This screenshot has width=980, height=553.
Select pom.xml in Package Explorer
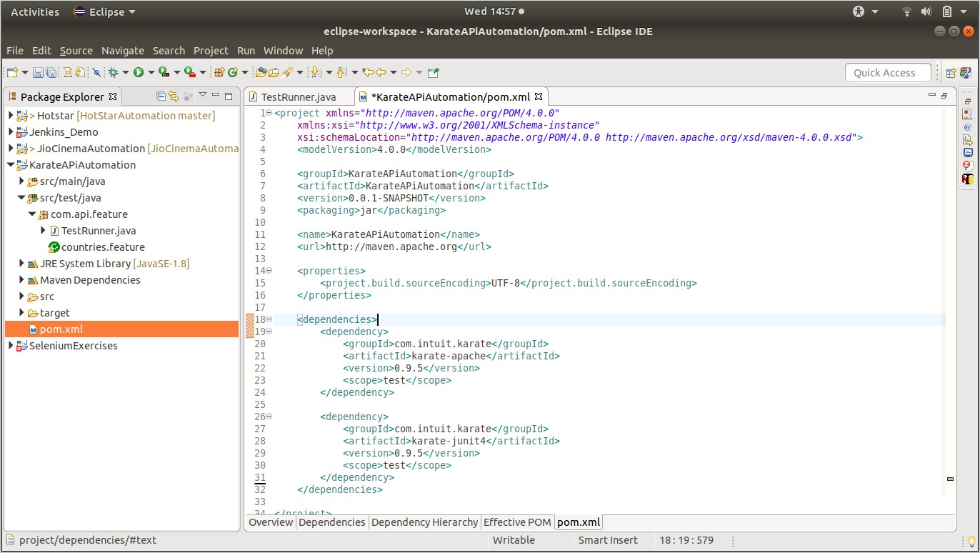point(61,329)
